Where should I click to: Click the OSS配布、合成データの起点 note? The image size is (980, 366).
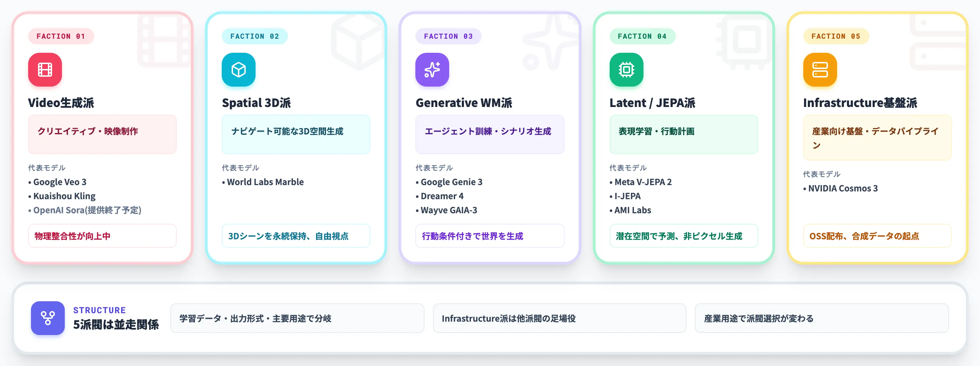877,236
